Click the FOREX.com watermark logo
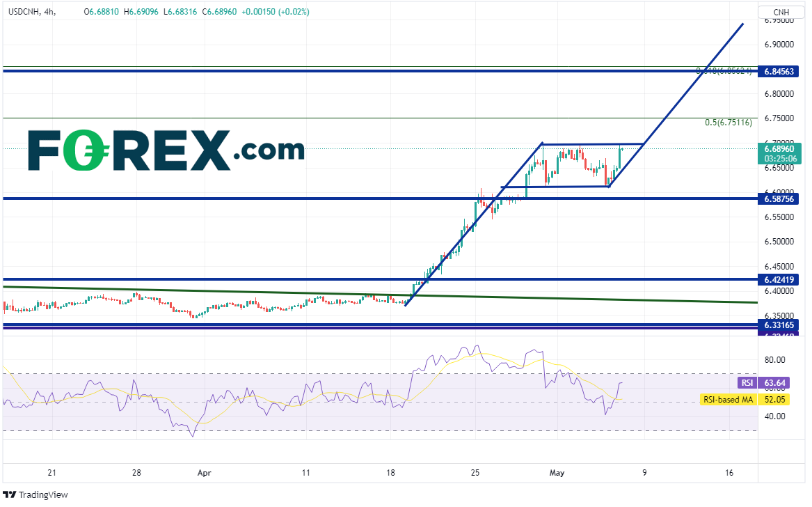The image size is (812, 507). pos(166,151)
